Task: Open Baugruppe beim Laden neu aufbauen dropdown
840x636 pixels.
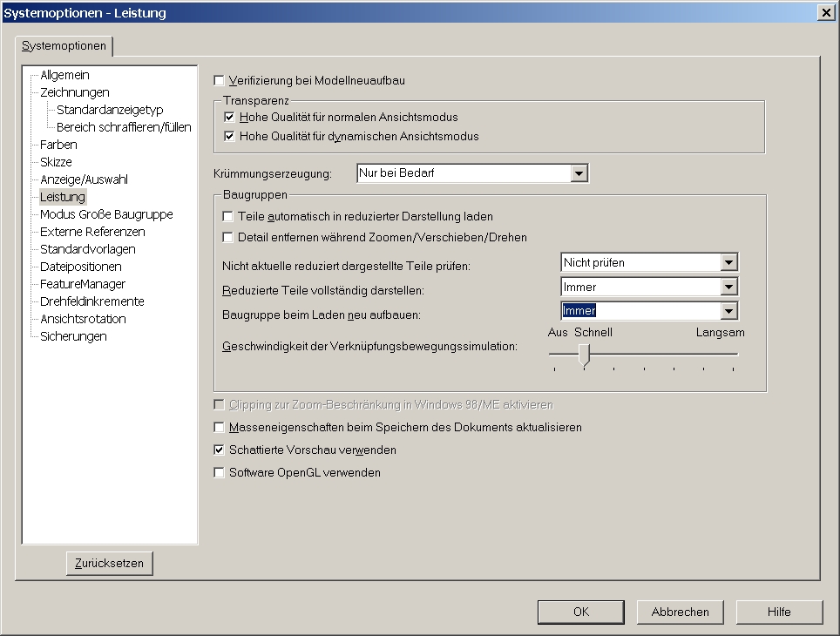Action: (x=728, y=311)
